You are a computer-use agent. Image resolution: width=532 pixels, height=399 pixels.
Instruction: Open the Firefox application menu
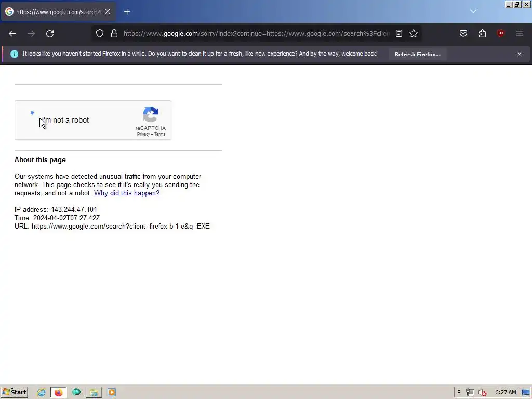click(519, 33)
